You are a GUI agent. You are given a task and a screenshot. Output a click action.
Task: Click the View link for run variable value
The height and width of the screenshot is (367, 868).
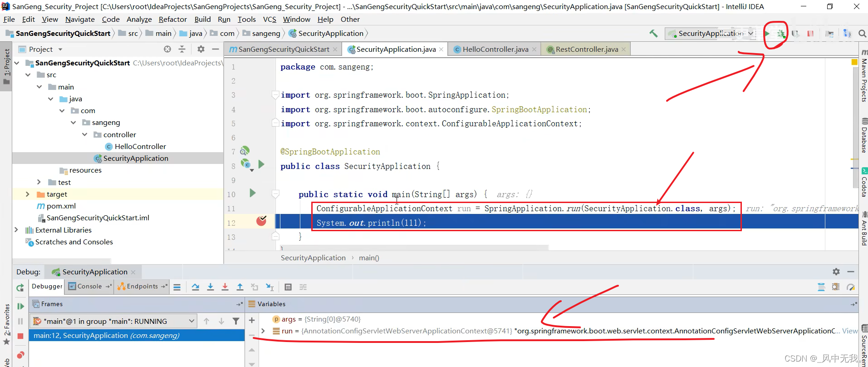[850, 331]
